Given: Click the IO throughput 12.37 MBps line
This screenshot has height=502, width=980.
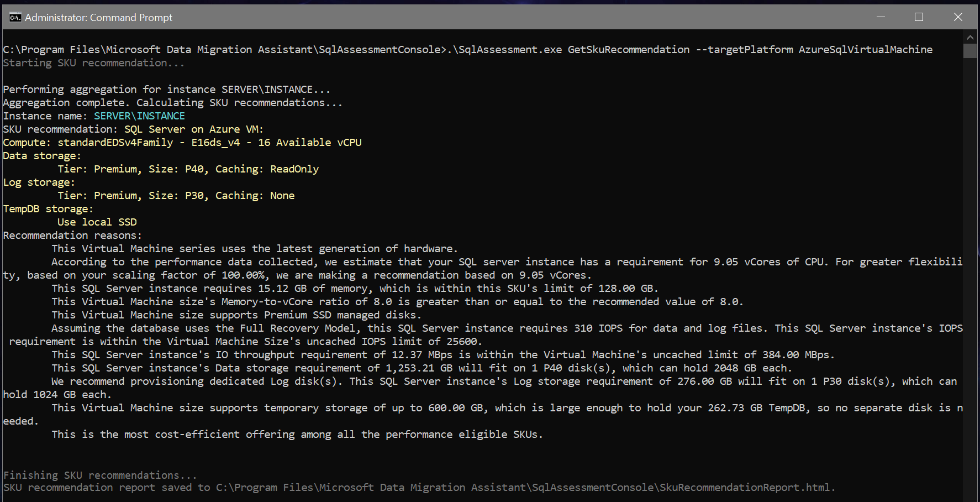Looking at the screenshot, I should pyautogui.click(x=443, y=355).
